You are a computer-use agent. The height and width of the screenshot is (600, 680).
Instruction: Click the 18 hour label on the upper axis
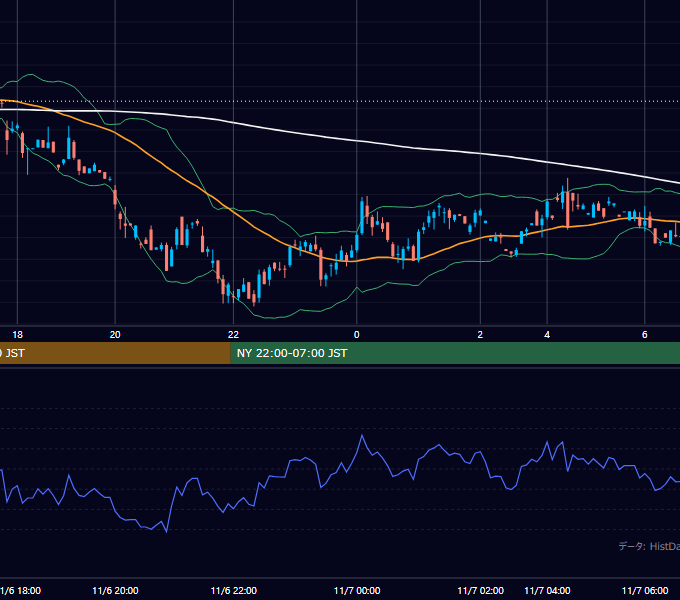pyautogui.click(x=17, y=335)
